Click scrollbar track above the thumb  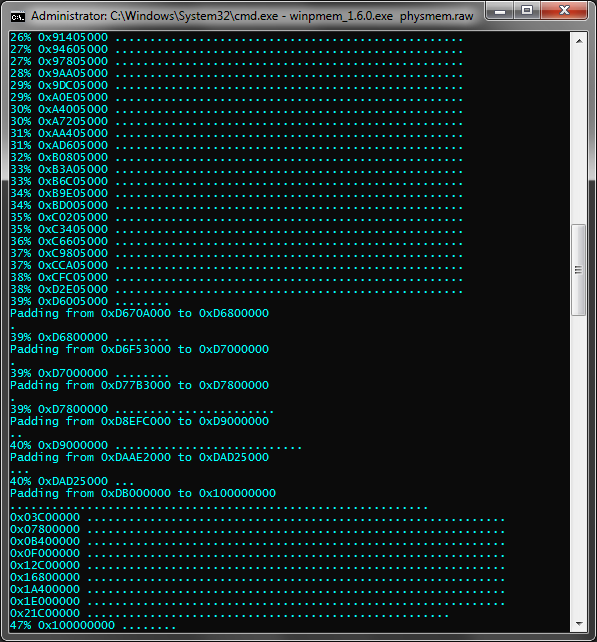pyautogui.click(x=579, y=136)
